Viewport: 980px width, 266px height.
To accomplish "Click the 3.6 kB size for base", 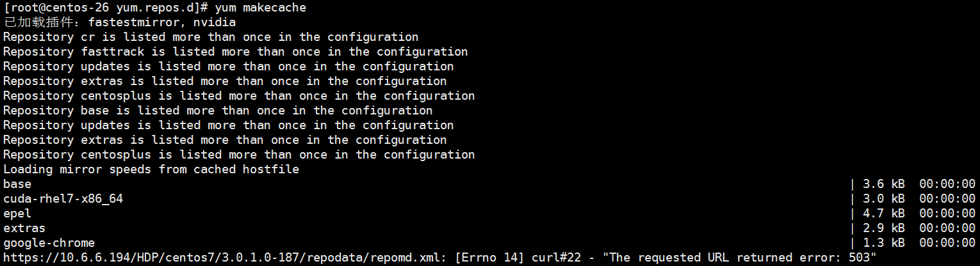I will pos(884,184).
